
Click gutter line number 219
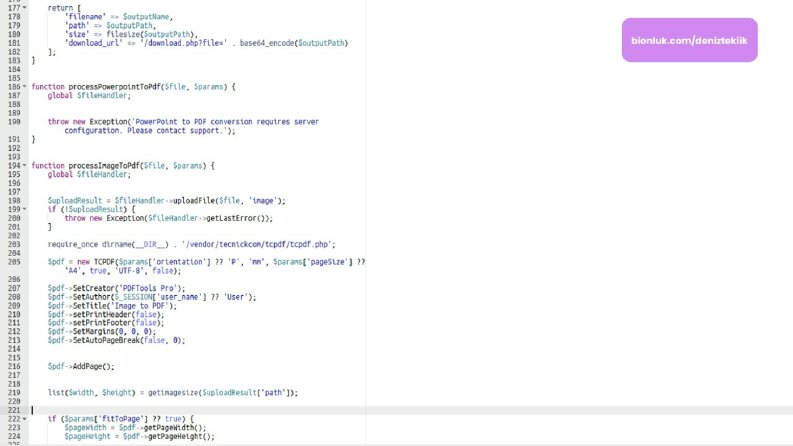(x=14, y=393)
